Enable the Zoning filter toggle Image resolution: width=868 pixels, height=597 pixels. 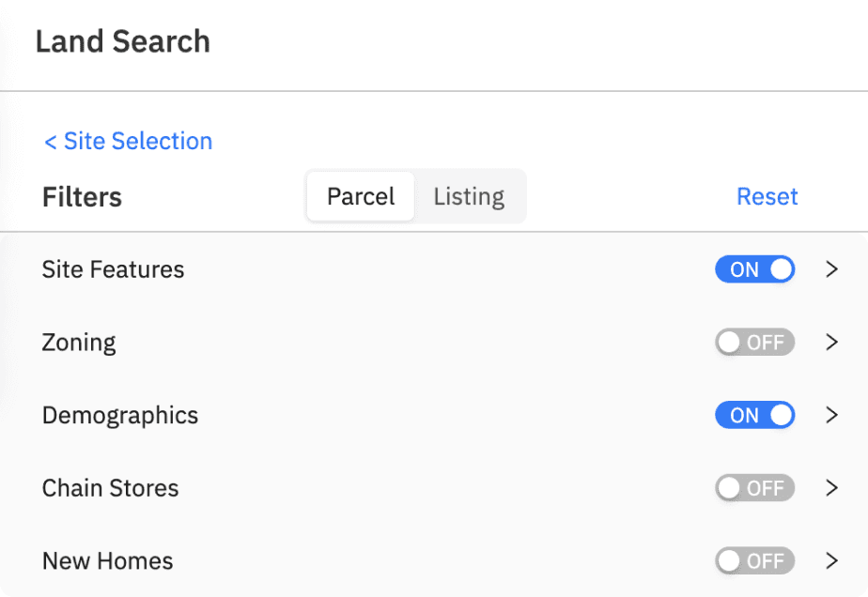coord(754,343)
